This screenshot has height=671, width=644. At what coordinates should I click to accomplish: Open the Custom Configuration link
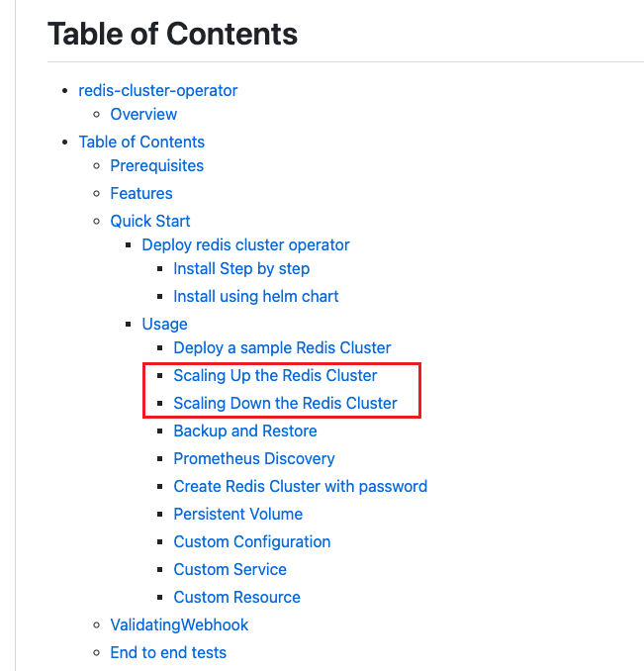tap(252, 541)
